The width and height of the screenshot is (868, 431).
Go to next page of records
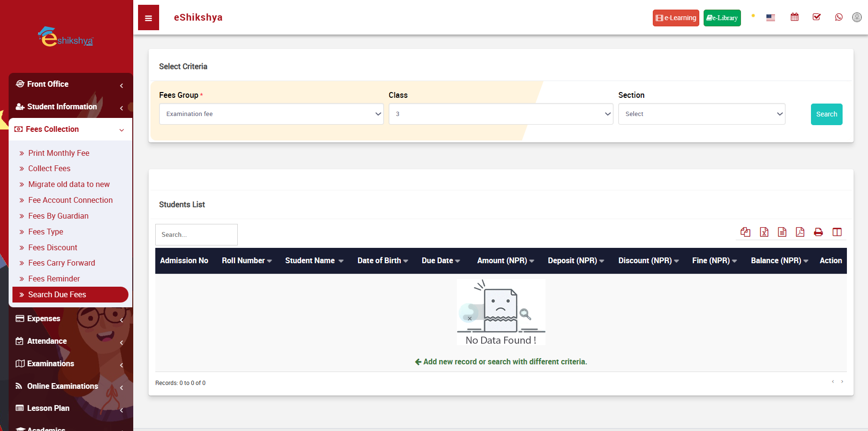(842, 382)
